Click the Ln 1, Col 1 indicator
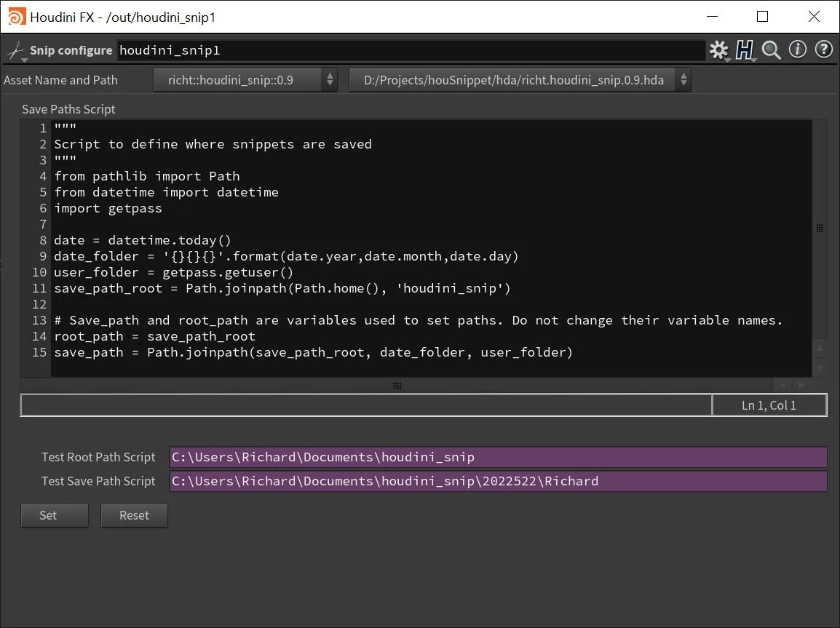This screenshot has height=628, width=840. pyautogui.click(x=769, y=405)
